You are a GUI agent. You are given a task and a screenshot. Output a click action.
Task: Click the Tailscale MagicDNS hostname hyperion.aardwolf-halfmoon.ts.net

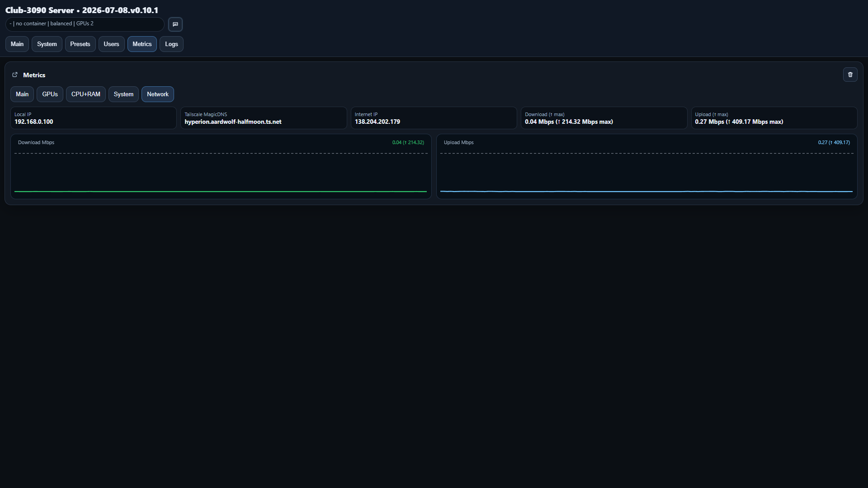tap(233, 122)
